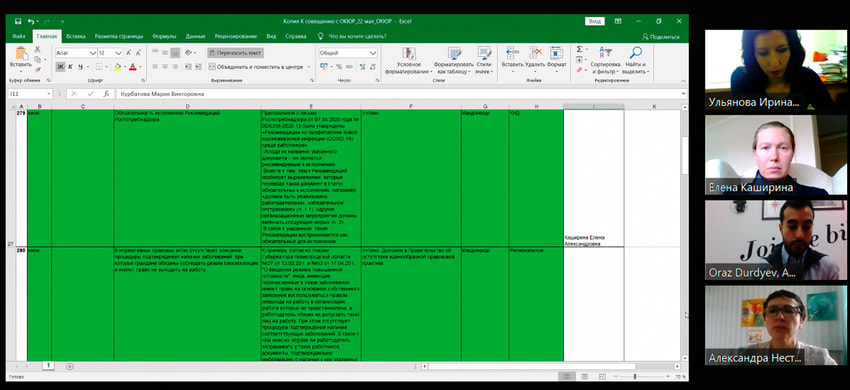Align text to the left
Viewport: 850px width, 390px height.
pos(155,67)
